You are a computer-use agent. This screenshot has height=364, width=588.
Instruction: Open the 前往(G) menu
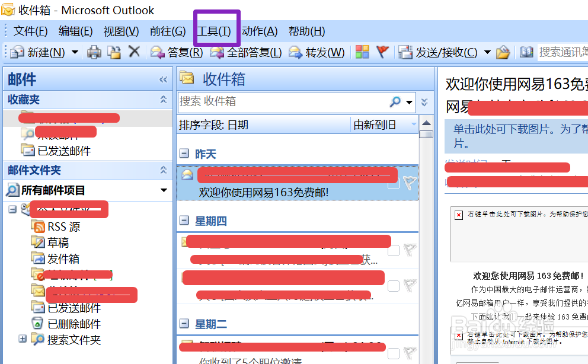coord(168,31)
